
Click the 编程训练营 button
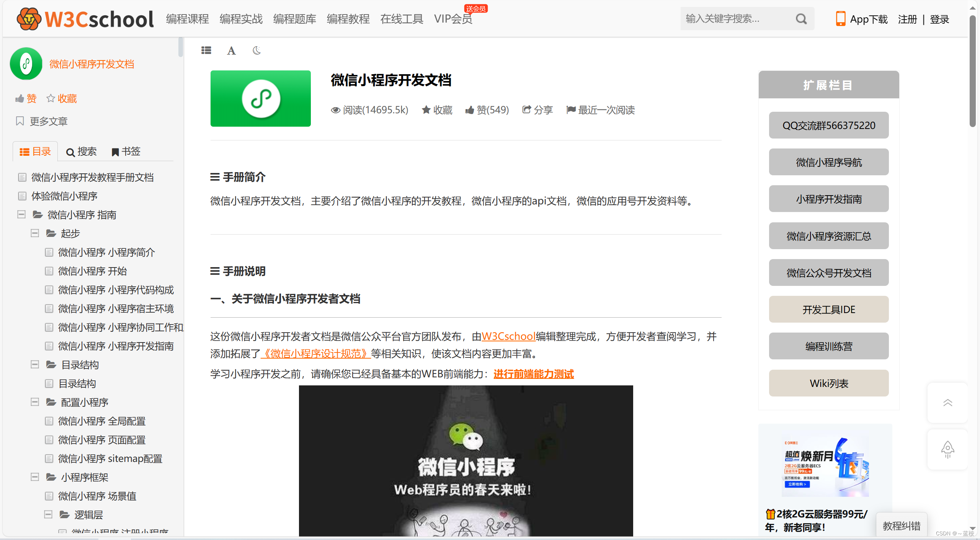[829, 346]
